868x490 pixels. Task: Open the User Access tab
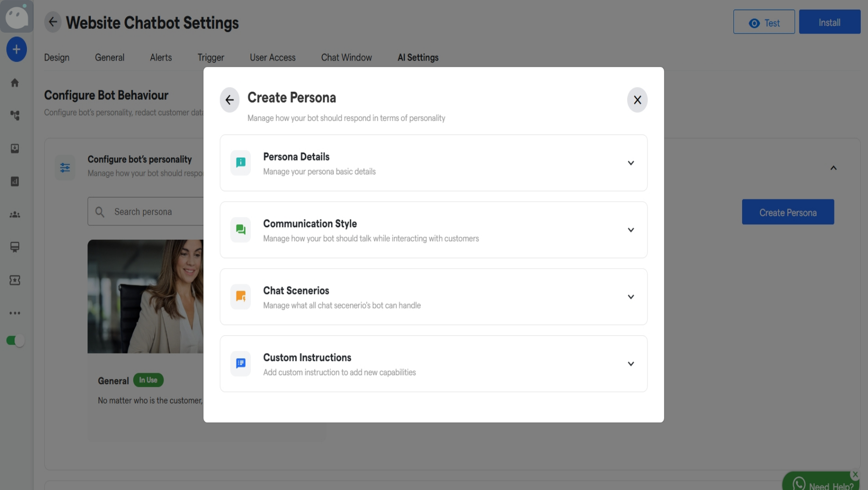point(272,57)
